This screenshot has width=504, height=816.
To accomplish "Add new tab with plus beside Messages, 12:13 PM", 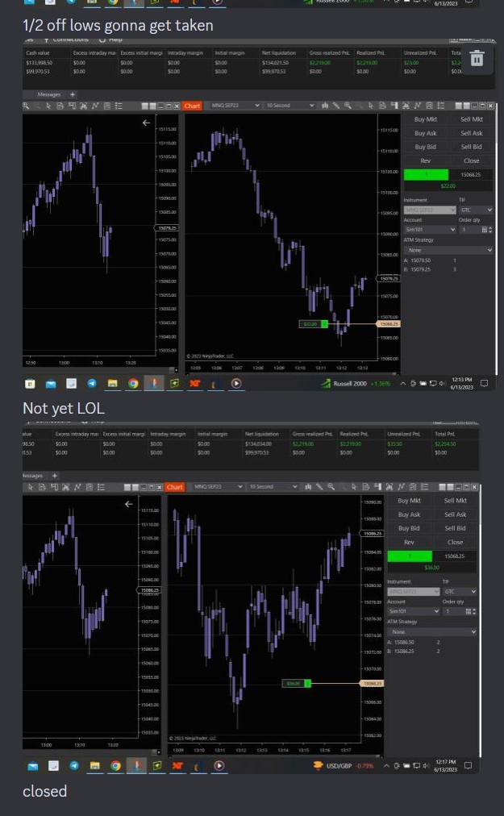I will point(73,94).
